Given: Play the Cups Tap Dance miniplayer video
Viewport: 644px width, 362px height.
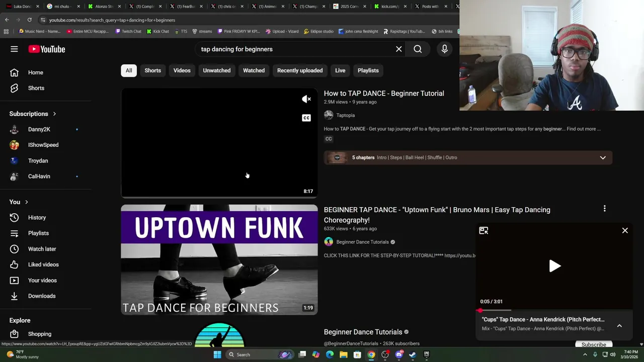Looking at the screenshot, I should pyautogui.click(x=554, y=266).
